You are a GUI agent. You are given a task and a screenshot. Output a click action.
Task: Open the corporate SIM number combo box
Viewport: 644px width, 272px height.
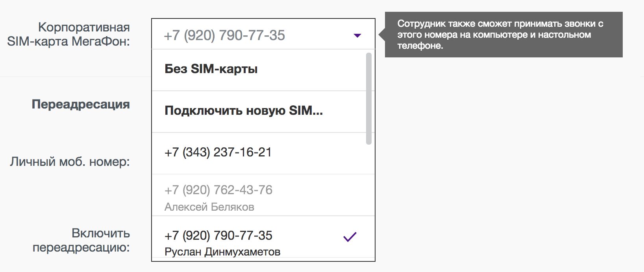[252, 35]
